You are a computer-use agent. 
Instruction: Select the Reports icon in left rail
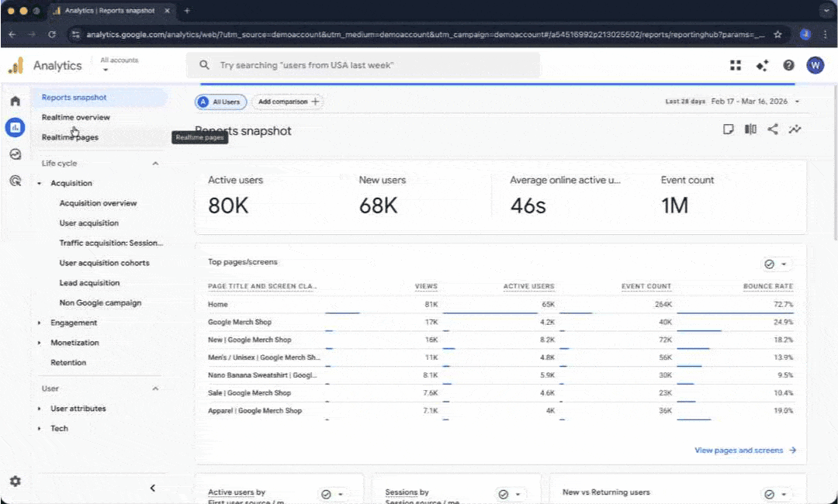point(15,127)
